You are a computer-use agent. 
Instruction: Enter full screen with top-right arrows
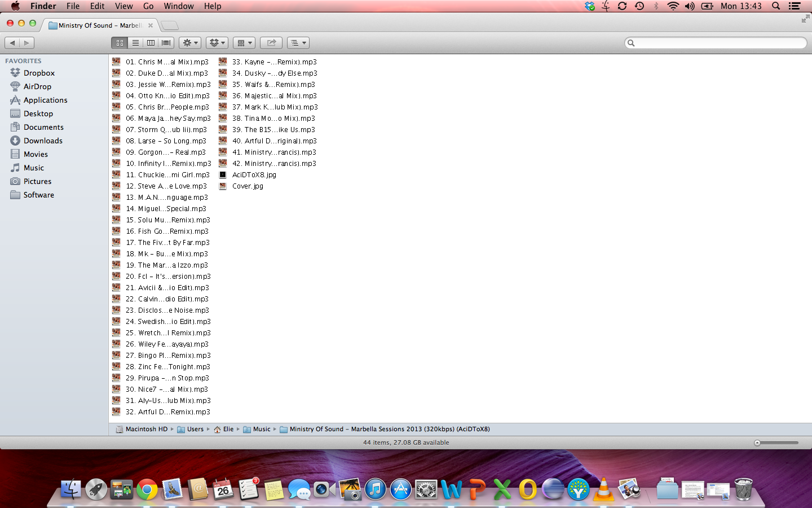point(805,19)
